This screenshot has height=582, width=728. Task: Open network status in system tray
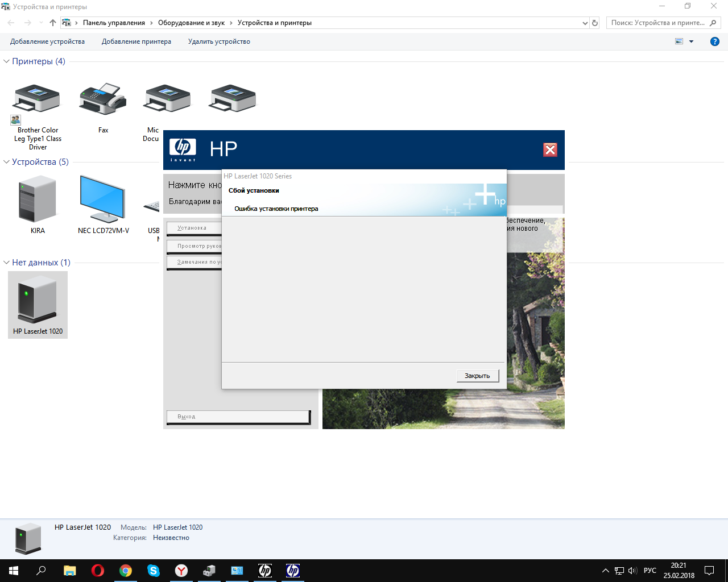point(619,571)
